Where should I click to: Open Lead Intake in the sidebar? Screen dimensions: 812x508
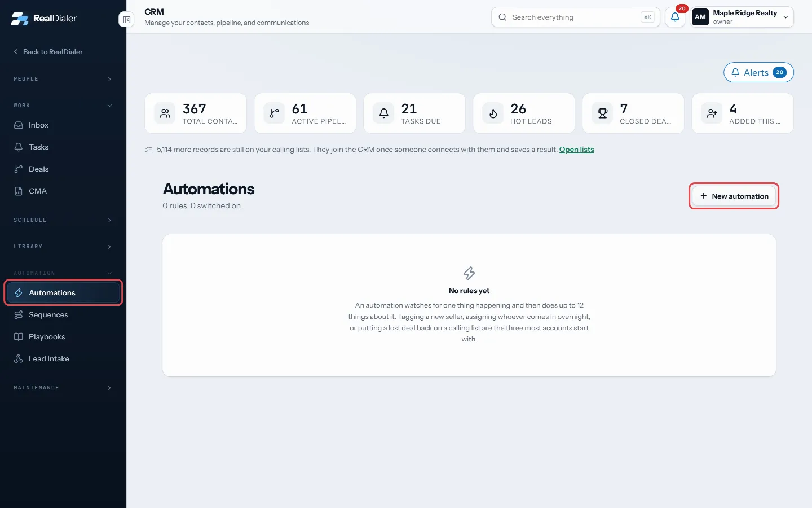tap(63, 359)
